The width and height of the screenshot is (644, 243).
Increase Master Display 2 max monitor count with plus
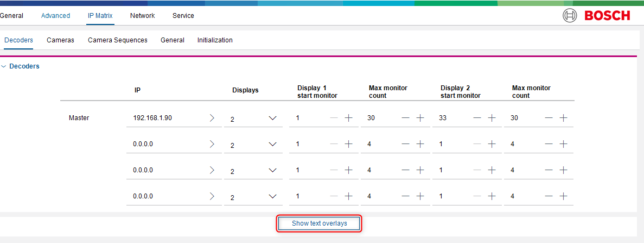coord(563,118)
